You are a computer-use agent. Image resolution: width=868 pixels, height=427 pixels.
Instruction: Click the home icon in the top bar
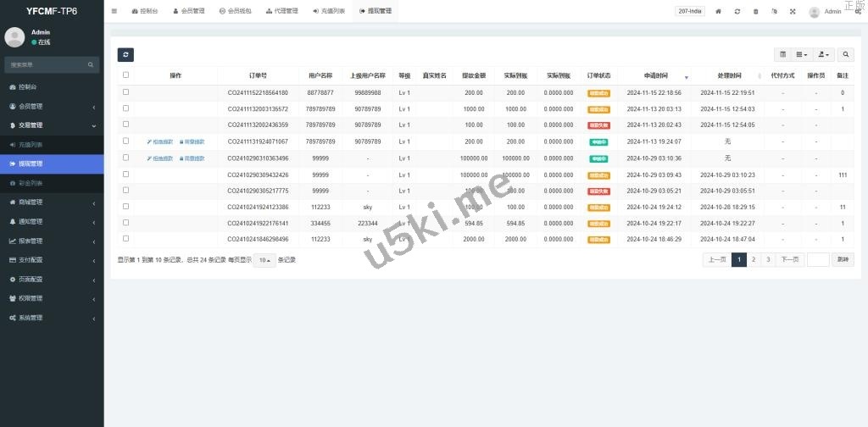click(719, 12)
